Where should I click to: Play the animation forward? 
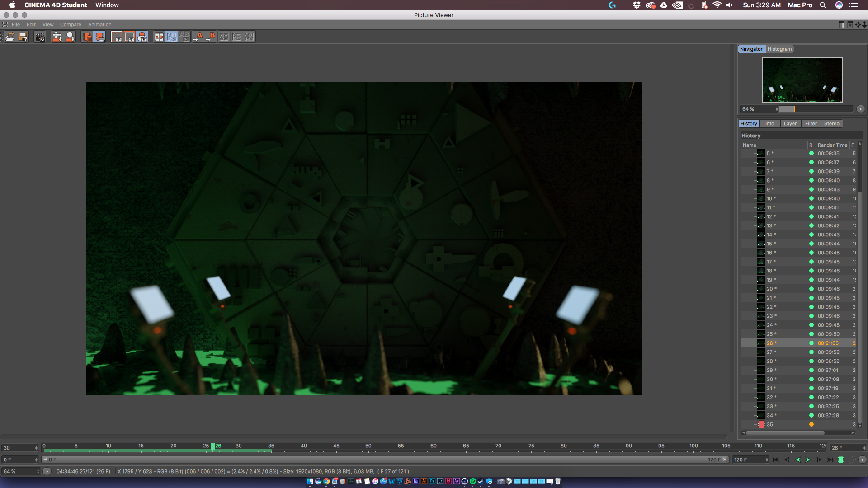click(x=808, y=460)
